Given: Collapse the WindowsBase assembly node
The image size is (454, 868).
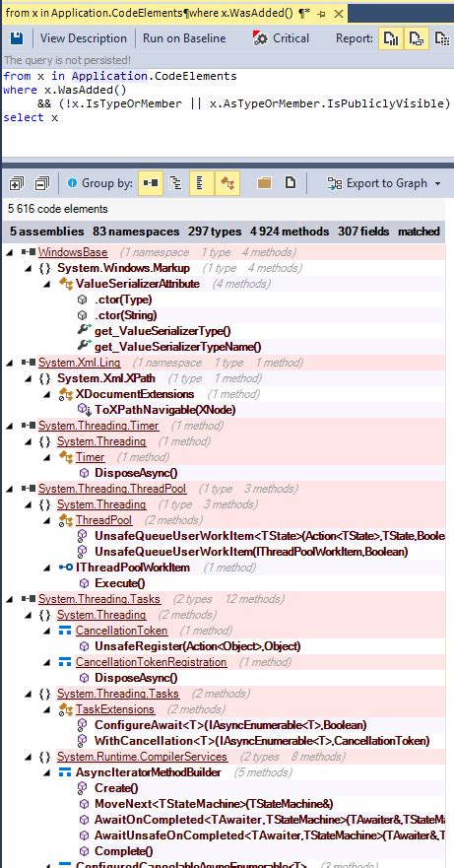Looking at the screenshot, I should (x=10, y=252).
